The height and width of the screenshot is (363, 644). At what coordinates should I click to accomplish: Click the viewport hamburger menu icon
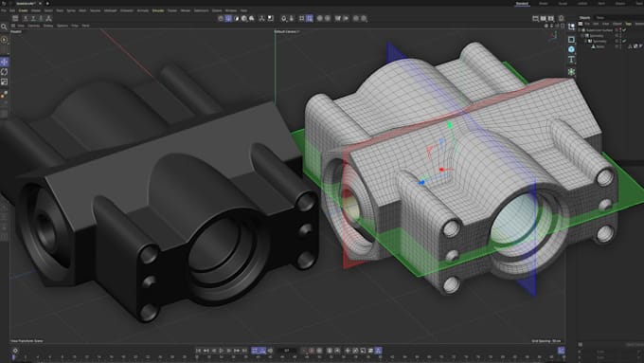click(13, 26)
